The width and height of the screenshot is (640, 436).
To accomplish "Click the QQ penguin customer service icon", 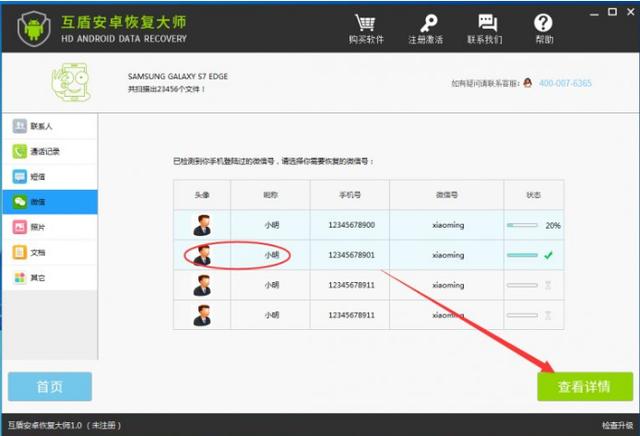I will pos(527,83).
